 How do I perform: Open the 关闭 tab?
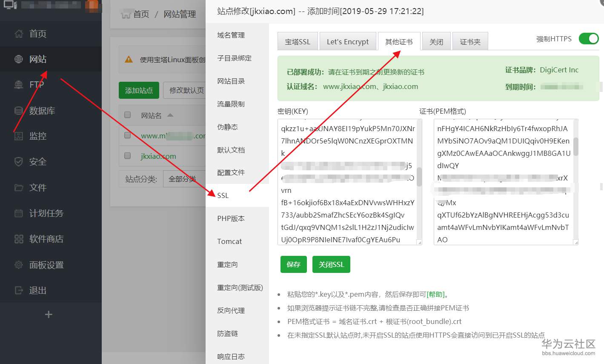point(436,42)
